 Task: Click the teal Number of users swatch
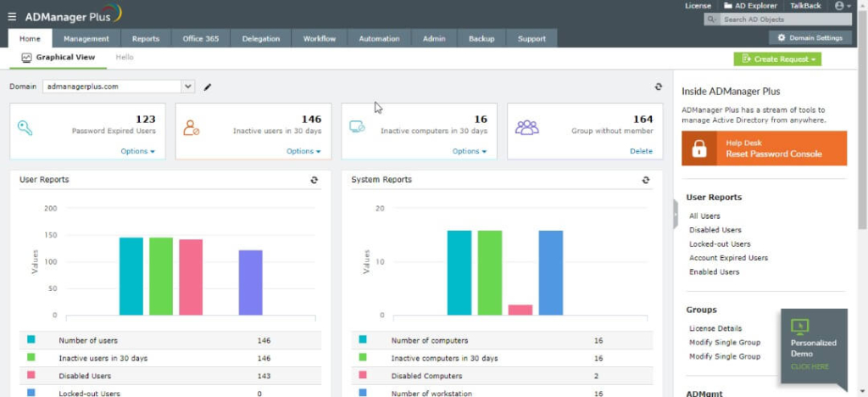(31, 339)
